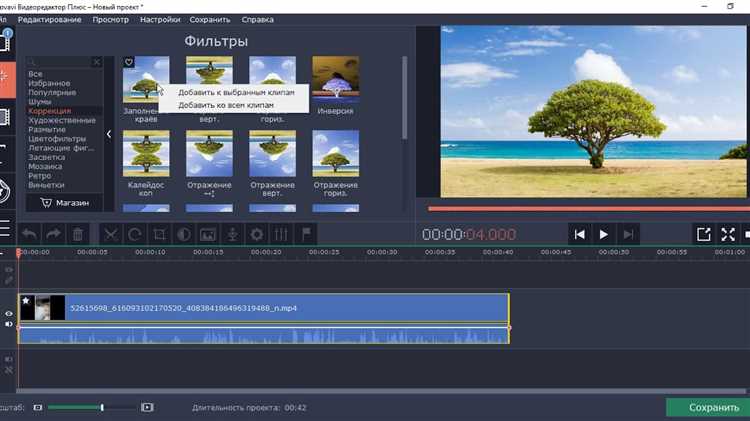Click the Rotate clip icon
Viewport: 750px width, 421px height.
pos(135,234)
